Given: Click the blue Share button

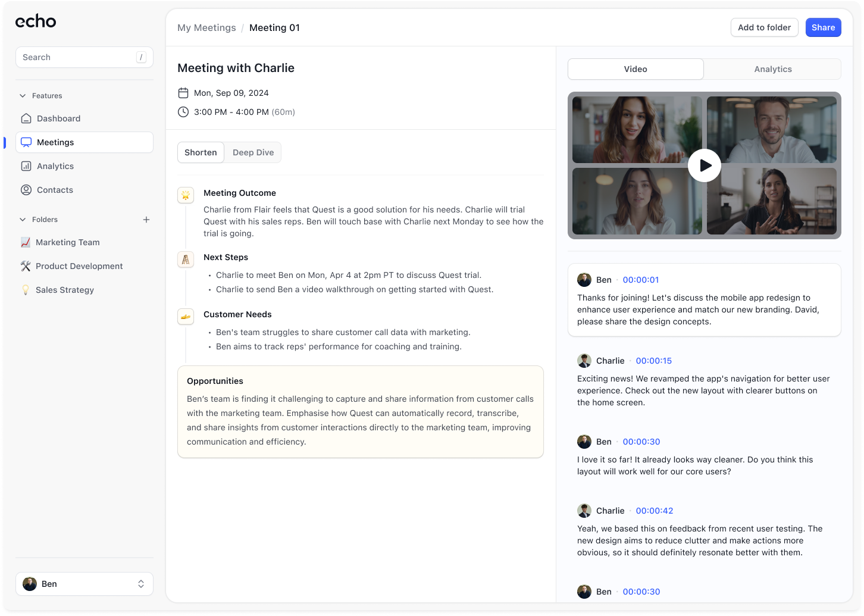Looking at the screenshot, I should pyautogui.click(x=823, y=27).
